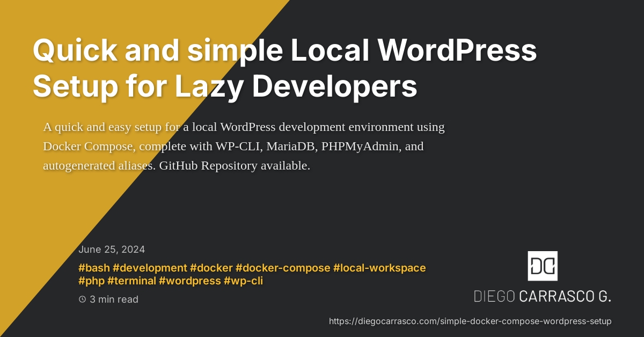Toggle the #development tag filter
Image resolution: width=644 pixels, height=337 pixels.
pos(150,268)
